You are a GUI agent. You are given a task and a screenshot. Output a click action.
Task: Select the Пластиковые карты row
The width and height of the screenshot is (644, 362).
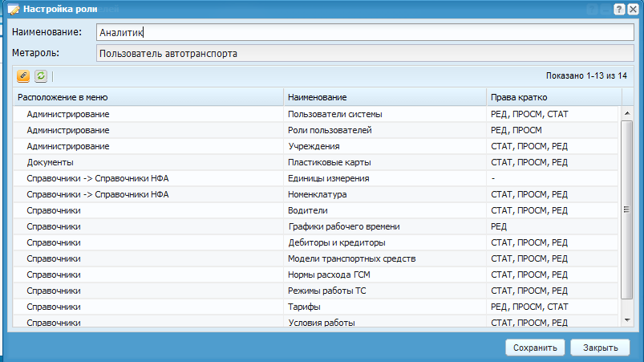point(315,162)
